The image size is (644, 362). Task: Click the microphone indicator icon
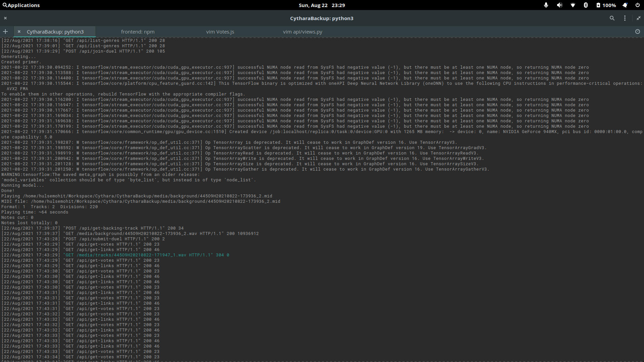546,5
